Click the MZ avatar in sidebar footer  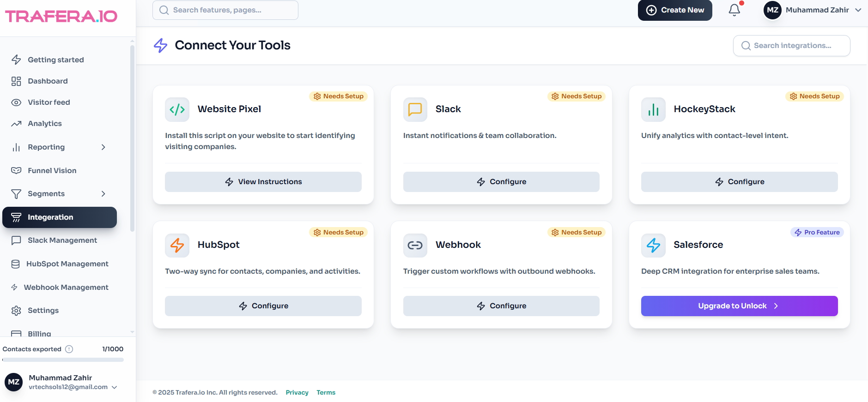pos(14,382)
